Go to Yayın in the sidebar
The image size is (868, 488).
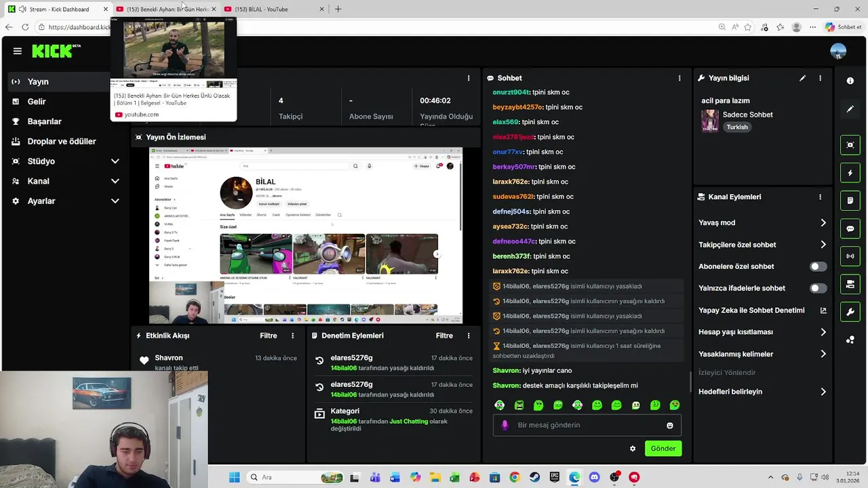point(64,81)
